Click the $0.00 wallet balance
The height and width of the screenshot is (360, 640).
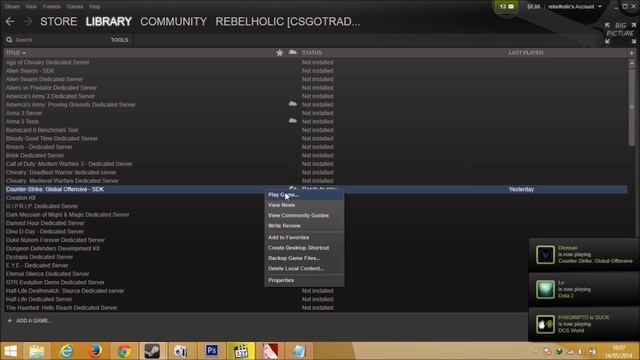(533, 7)
